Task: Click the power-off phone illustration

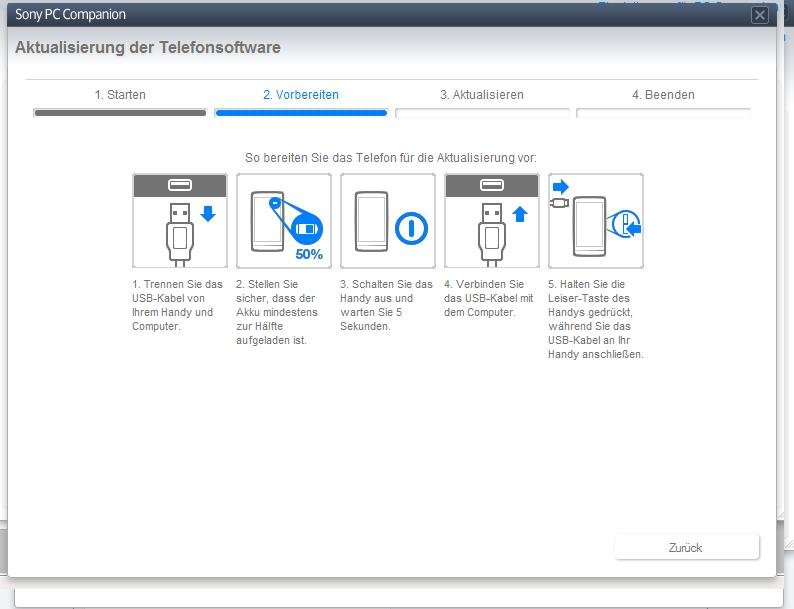Action: pyautogui.click(x=388, y=221)
